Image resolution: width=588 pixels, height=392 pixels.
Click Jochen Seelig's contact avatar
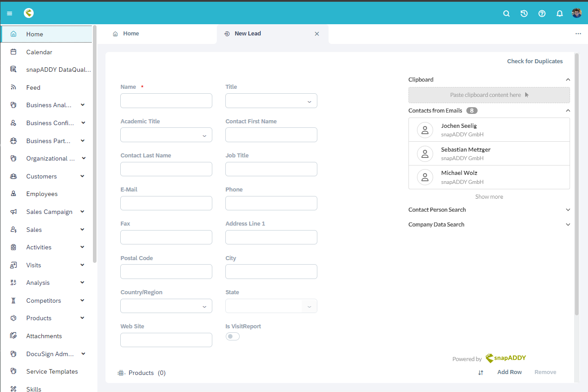[x=425, y=130]
